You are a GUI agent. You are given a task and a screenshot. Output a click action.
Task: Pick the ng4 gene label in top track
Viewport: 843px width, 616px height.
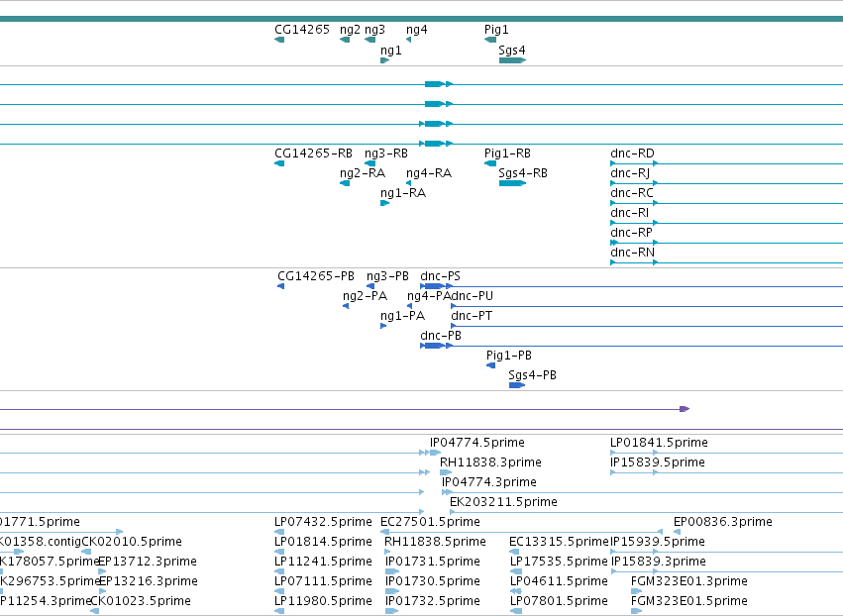coord(417,30)
